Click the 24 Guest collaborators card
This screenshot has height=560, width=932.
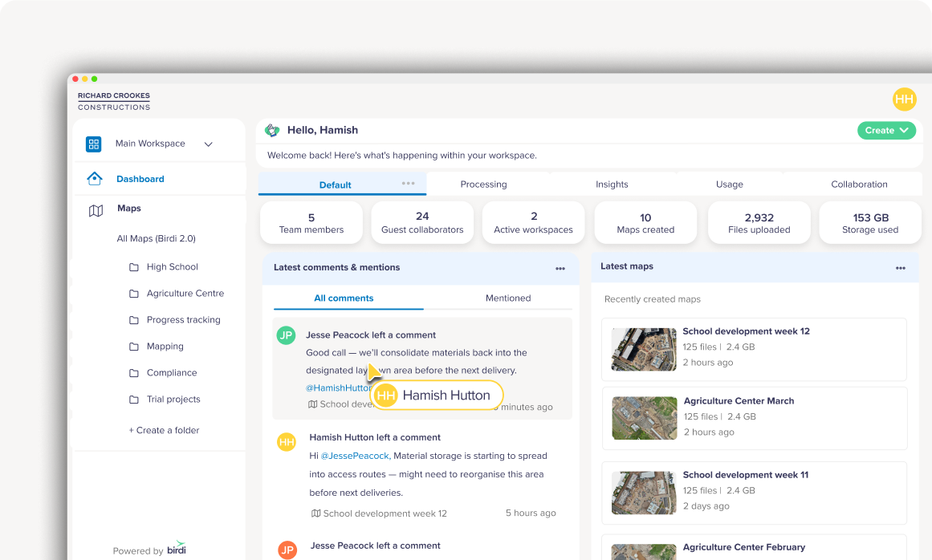coord(422,223)
